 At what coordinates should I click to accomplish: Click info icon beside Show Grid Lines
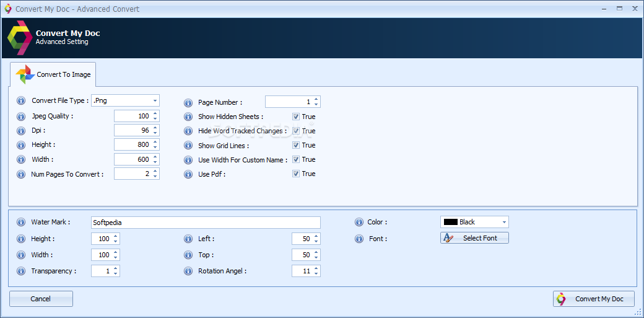click(188, 146)
